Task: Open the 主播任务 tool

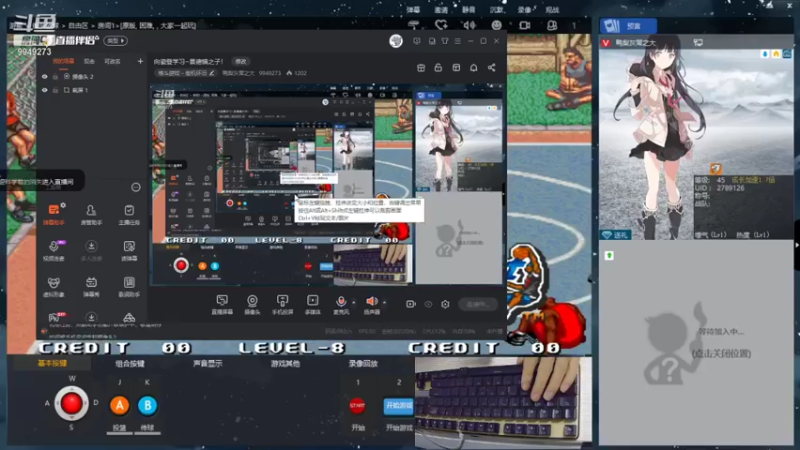Action: pos(129,214)
